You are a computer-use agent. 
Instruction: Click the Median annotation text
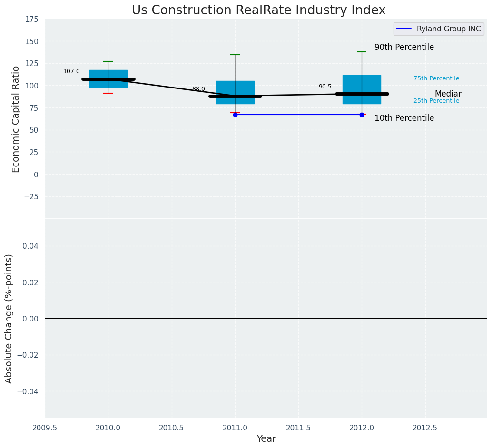[x=449, y=94]
